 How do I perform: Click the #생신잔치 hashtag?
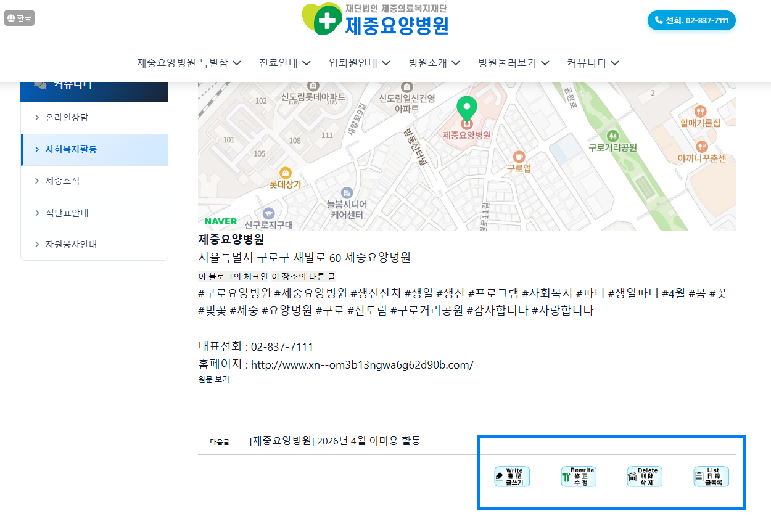(376, 293)
